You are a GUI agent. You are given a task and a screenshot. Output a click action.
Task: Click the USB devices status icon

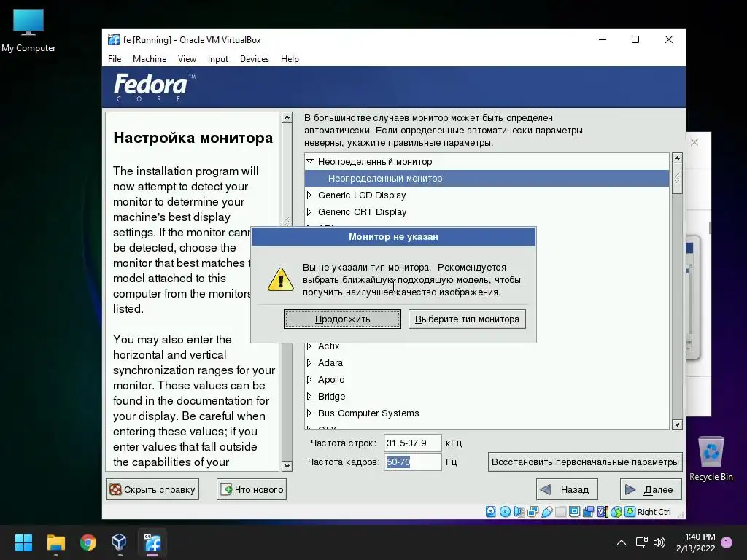[547, 511]
